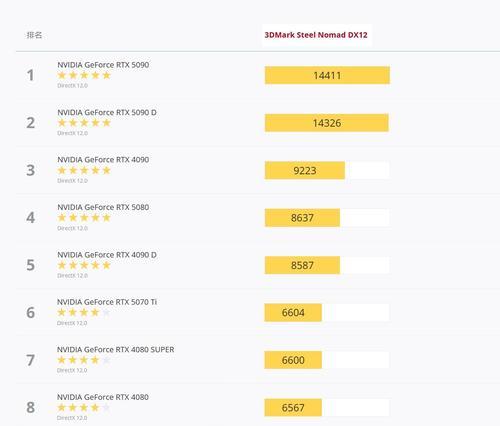
Task: Click the 排名 ranking column header
Action: [x=34, y=35]
